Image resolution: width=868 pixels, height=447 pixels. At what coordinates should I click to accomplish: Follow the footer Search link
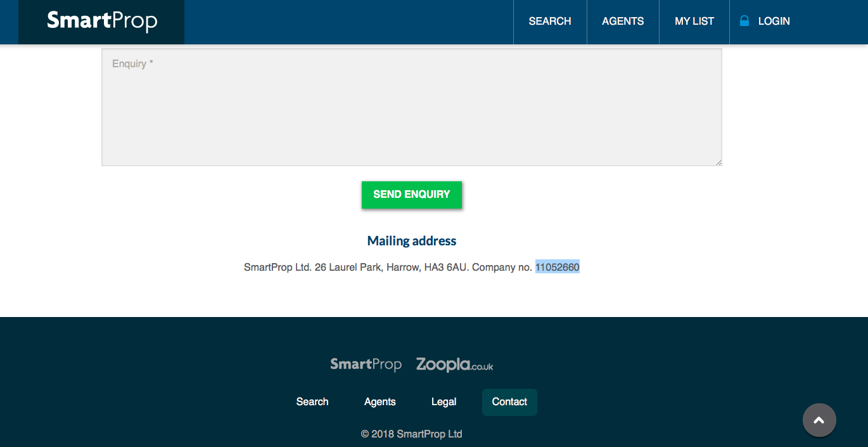[312, 402]
